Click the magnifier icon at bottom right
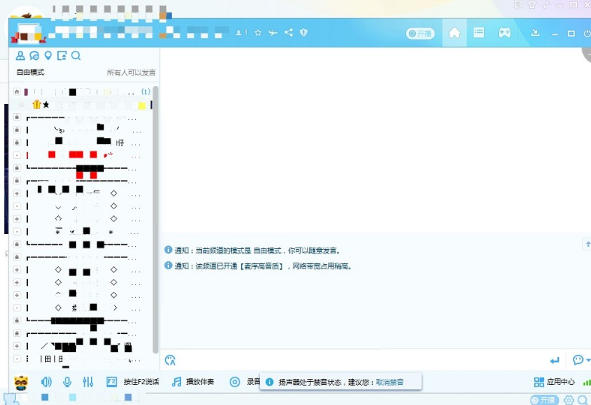Screen dimensions: 591x405 [583, 400]
